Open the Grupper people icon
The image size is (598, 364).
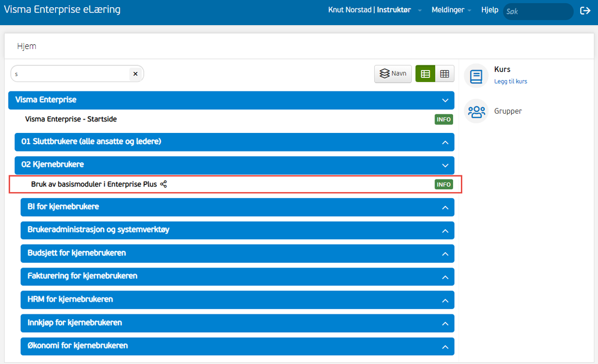click(x=476, y=111)
